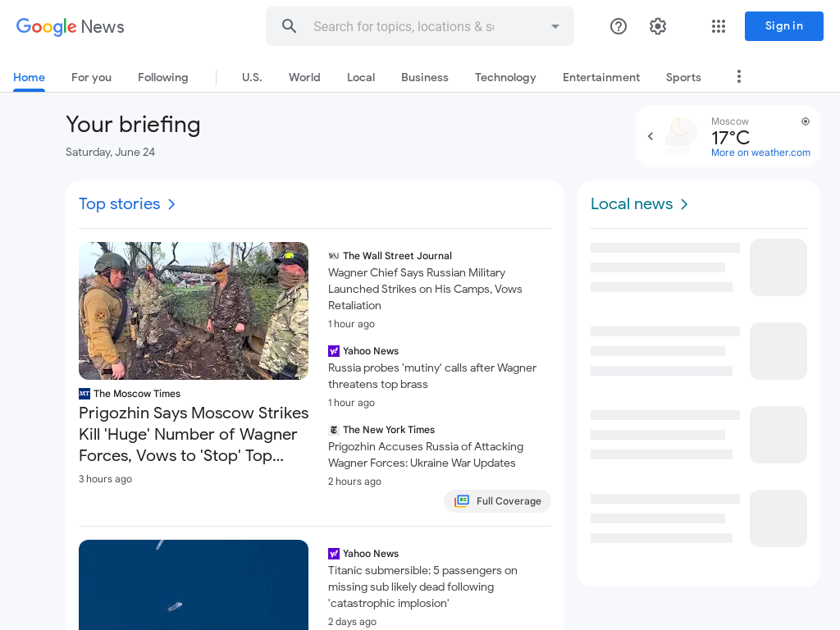
Task: Open Wagner Chief Says Russian Military article
Action: pos(426,290)
